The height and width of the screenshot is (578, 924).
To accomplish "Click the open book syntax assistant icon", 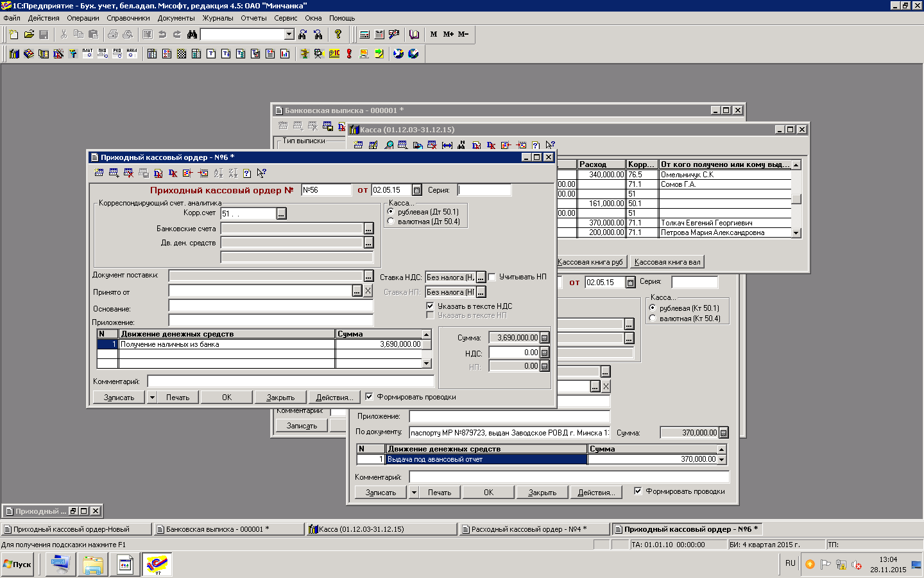I will pyautogui.click(x=414, y=34).
